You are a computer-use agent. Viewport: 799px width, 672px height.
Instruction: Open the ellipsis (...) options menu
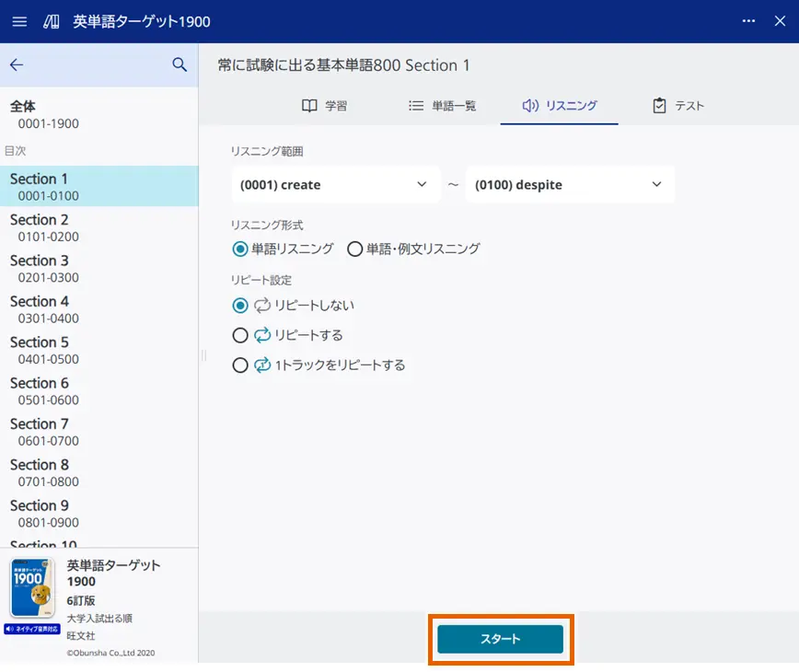[748, 20]
